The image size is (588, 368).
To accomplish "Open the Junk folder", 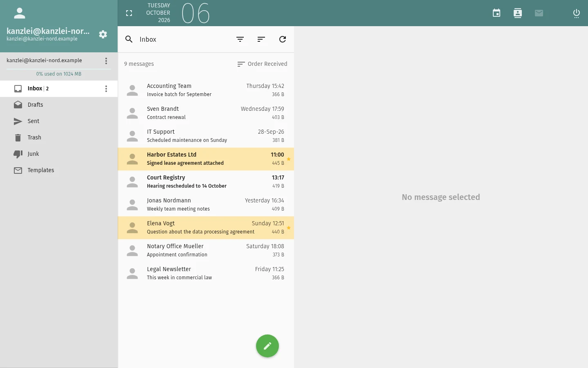I will [x=59, y=154].
